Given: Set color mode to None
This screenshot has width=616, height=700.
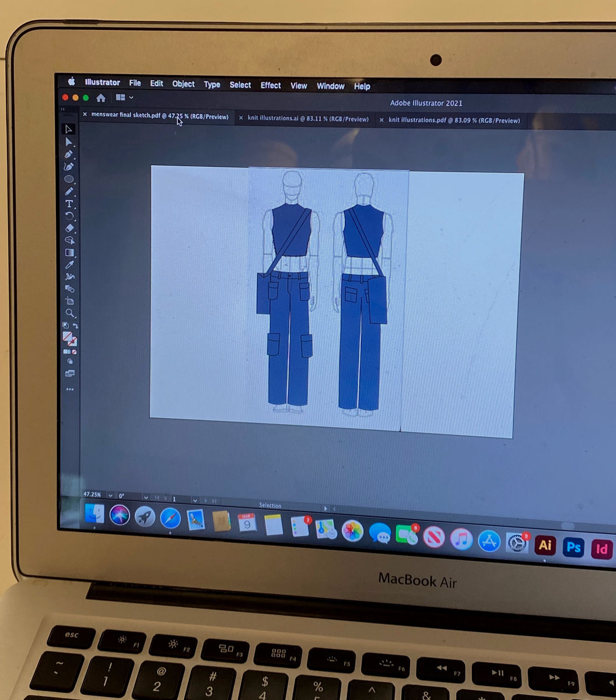Looking at the screenshot, I should (x=74, y=352).
